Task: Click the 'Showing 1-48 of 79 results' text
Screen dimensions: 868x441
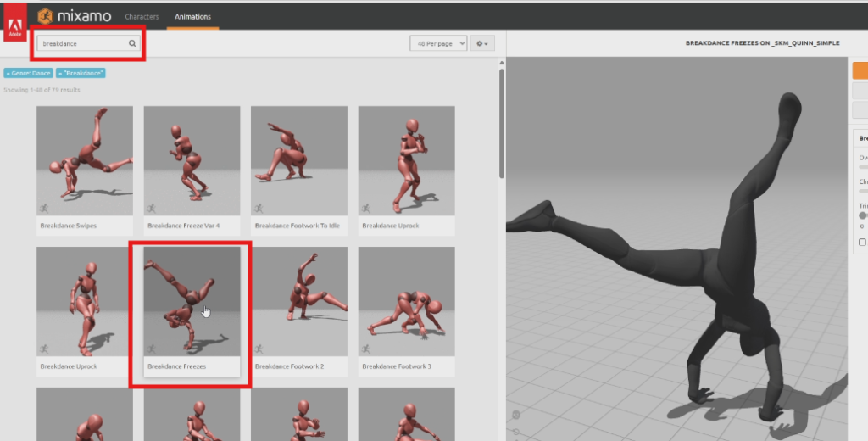Action: click(42, 90)
